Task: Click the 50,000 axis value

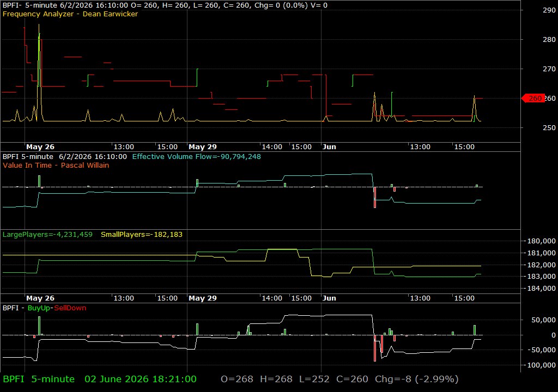Action: click(x=543, y=320)
